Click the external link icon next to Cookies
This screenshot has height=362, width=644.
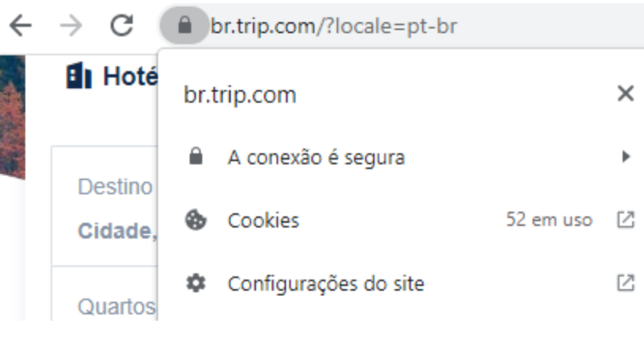click(625, 220)
